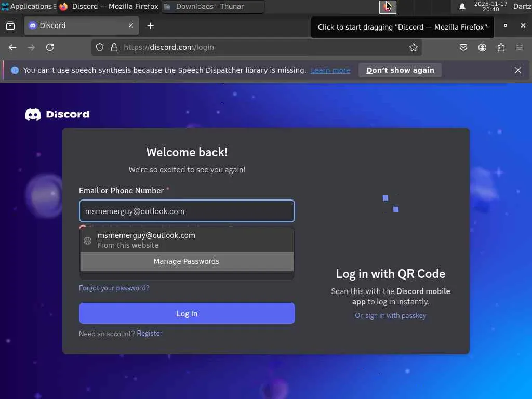Open the notification bell in system panel

[462, 7]
